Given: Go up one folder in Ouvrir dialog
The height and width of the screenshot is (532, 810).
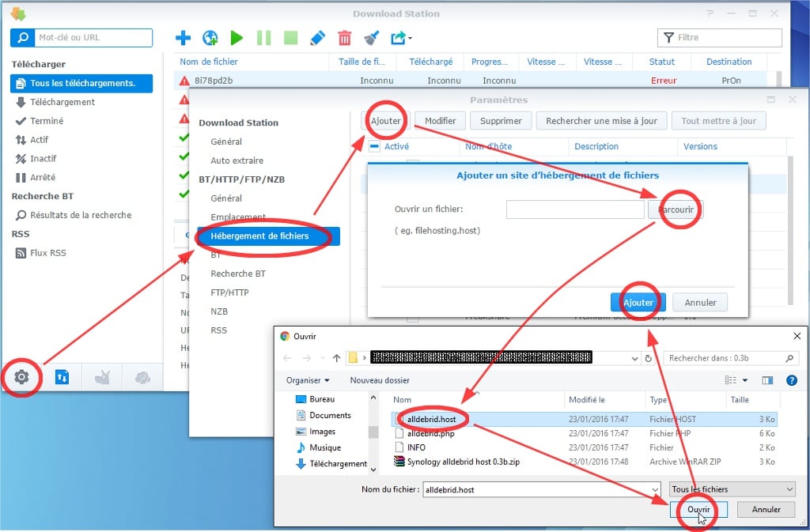Looking at the screenshot, I should click(337, 358).
